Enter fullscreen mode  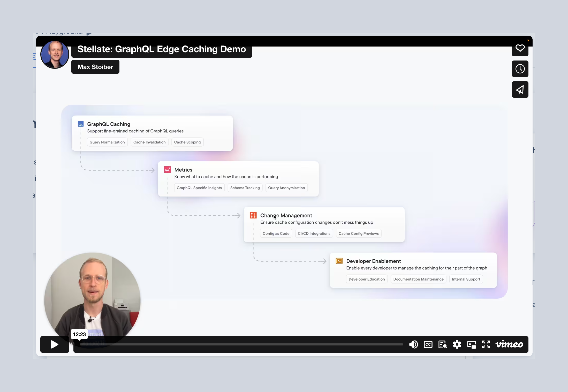tap(486, 344)
